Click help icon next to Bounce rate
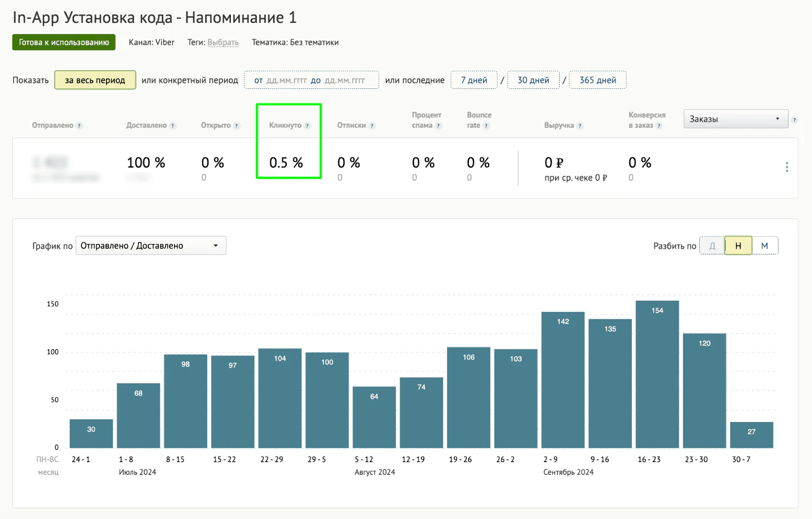812x519 pixels. click(x=486, y=125)
